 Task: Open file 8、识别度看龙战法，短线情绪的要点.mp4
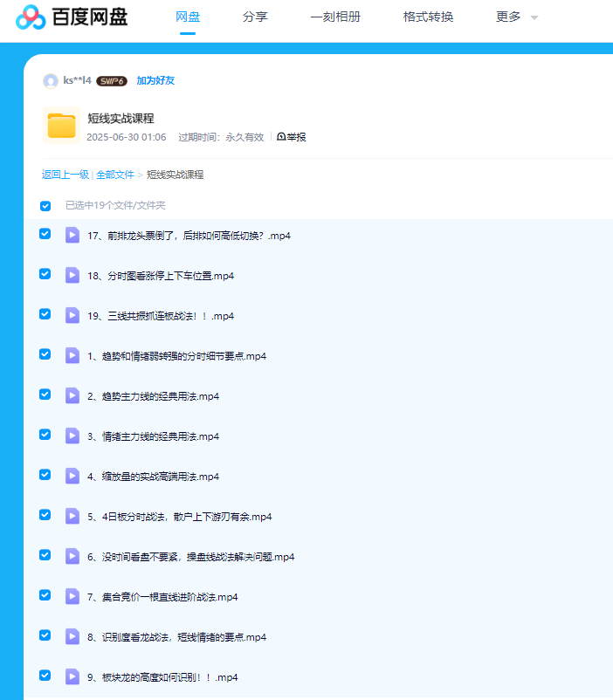176,637
